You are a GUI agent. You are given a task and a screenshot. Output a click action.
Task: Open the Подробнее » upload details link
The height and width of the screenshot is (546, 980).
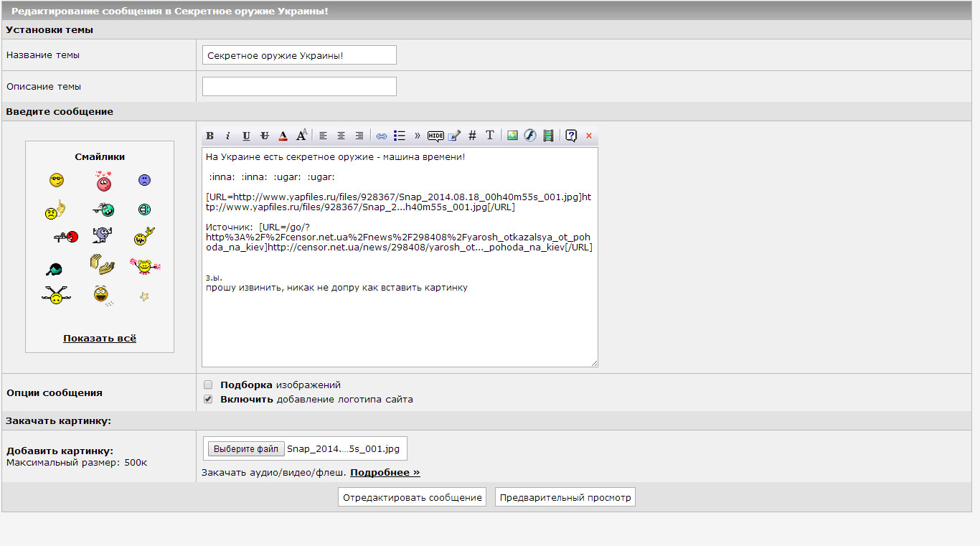coord(385,472)
